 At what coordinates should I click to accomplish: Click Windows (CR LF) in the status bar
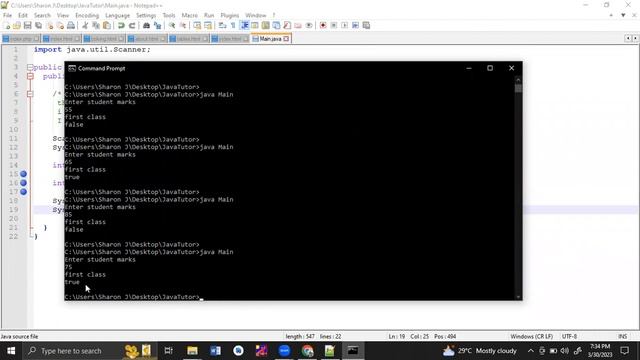(x=531, y=336)
